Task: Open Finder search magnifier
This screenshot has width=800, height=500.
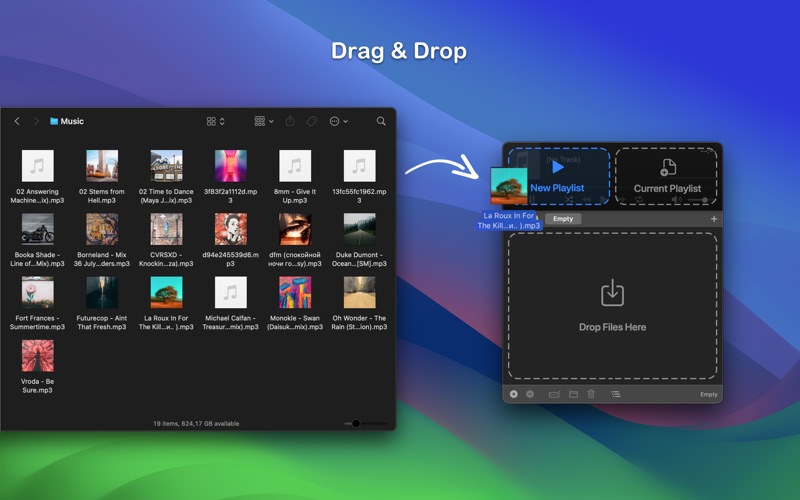Action: point(381,121)
